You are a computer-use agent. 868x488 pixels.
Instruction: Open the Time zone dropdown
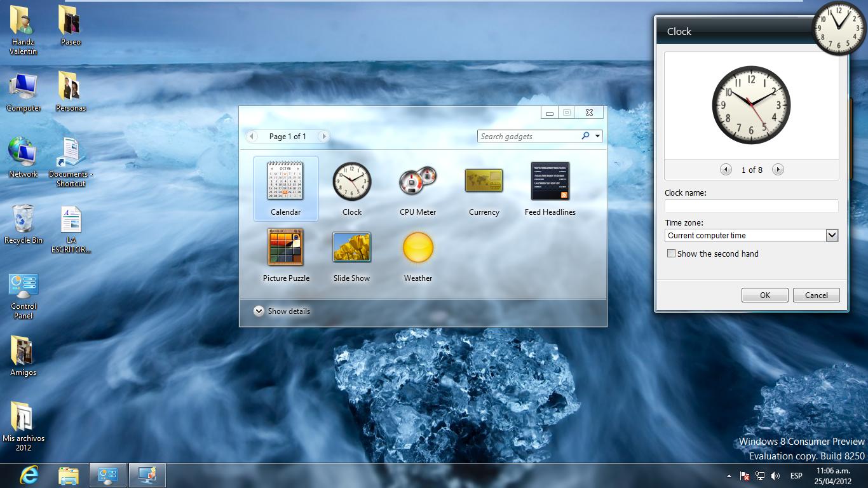(831, 235)
